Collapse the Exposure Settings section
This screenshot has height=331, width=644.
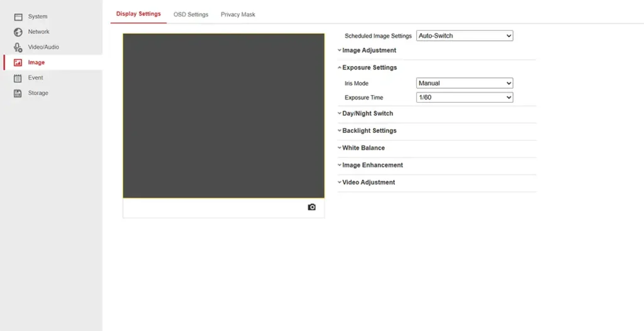pyautogui.click(x=369, y=67)
